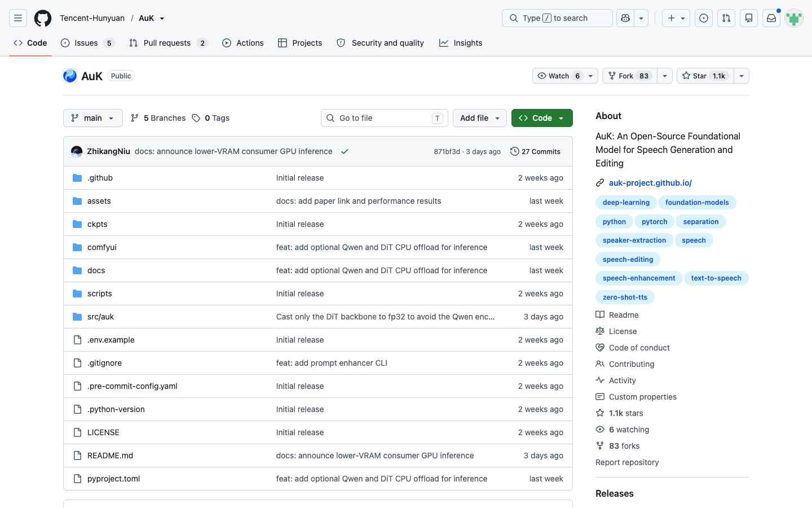
Task: Open the green Code dropdown button
Action: coord(542,118)
